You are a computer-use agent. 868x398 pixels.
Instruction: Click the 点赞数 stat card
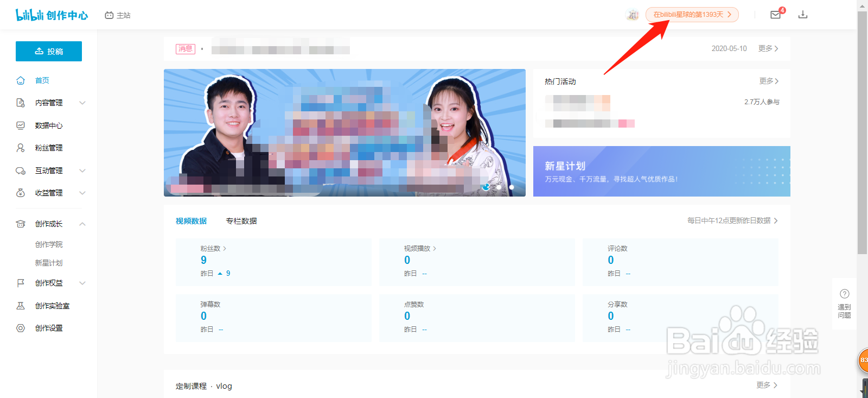pyautogui.click(x=477, y=318)
